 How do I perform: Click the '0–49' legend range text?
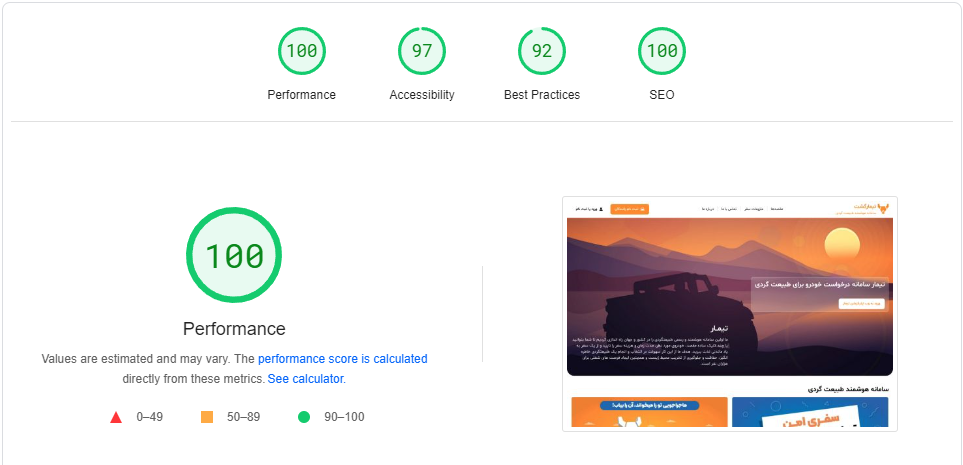point(150,417)
